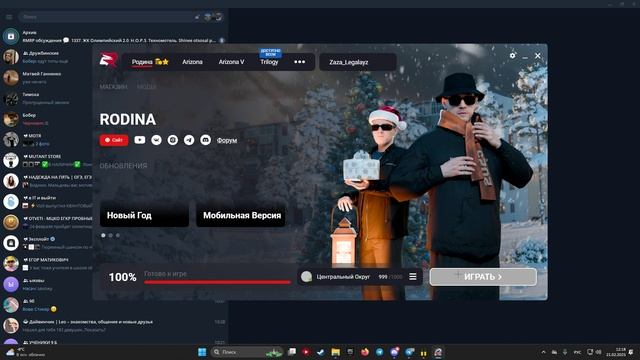Screen dimensions: 640x360
Task: Go to third updates carousel dot
Action: pos(118,235)
